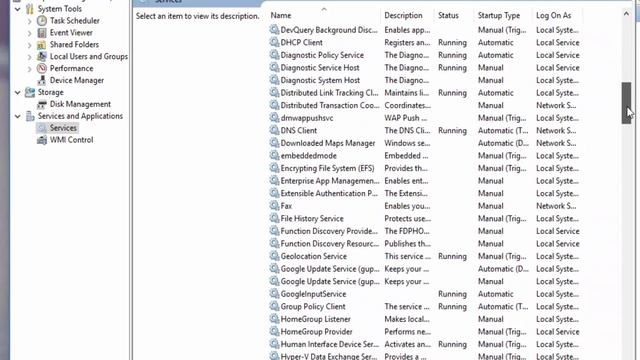Click the Performance icon in tree
This screenshot has height=360, width=640.
[42, 68]
